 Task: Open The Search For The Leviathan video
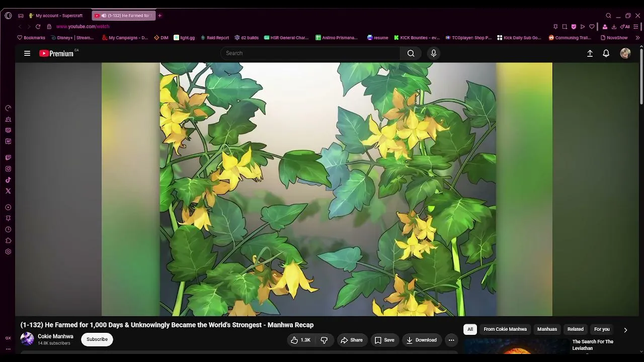593,345
